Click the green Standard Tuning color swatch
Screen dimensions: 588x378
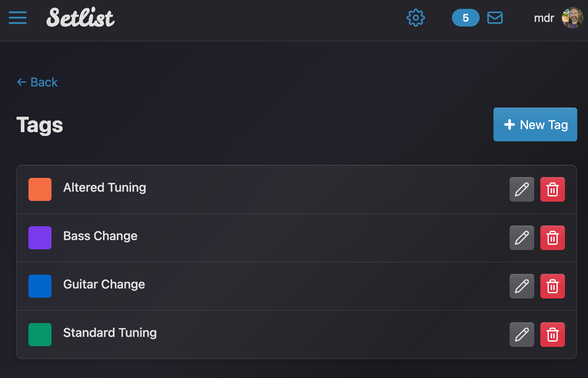40,335
